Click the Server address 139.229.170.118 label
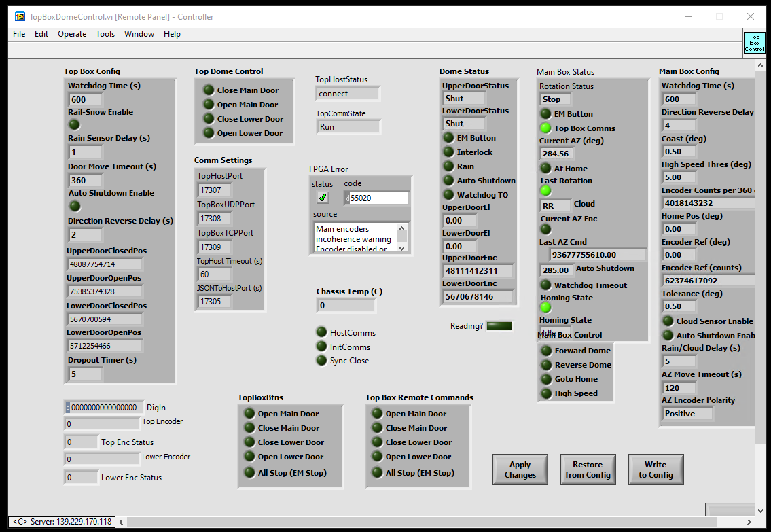 [x=62, y=522]
